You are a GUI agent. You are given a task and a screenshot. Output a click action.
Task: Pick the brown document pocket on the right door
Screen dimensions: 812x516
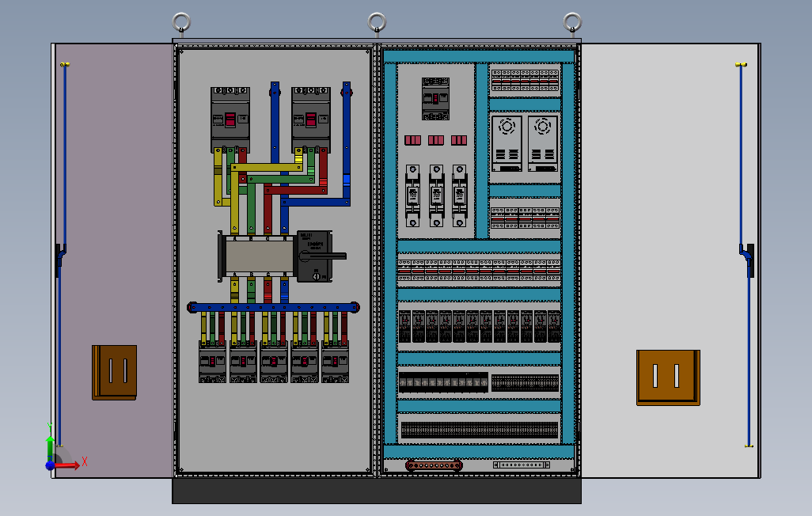tap(668, 378)
